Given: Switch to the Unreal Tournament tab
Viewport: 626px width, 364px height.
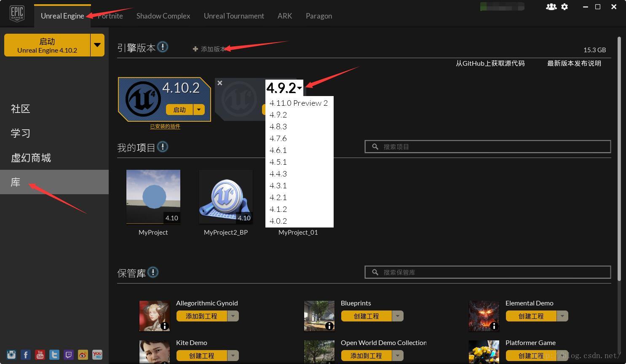Looking at the screenshot, I should pos(234,16).
